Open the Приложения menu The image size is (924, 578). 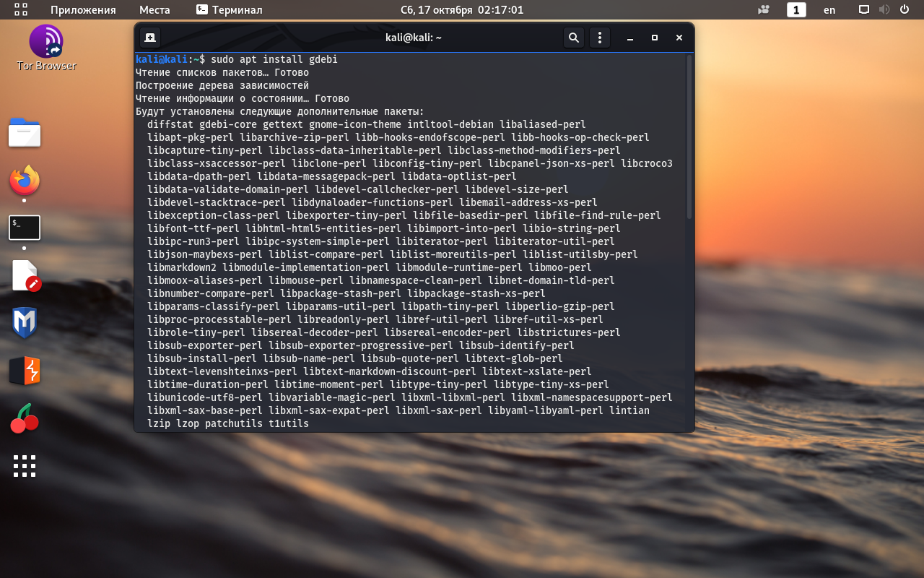83,9
